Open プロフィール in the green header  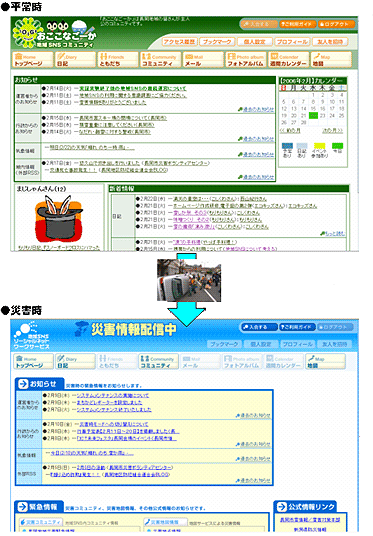292,42
